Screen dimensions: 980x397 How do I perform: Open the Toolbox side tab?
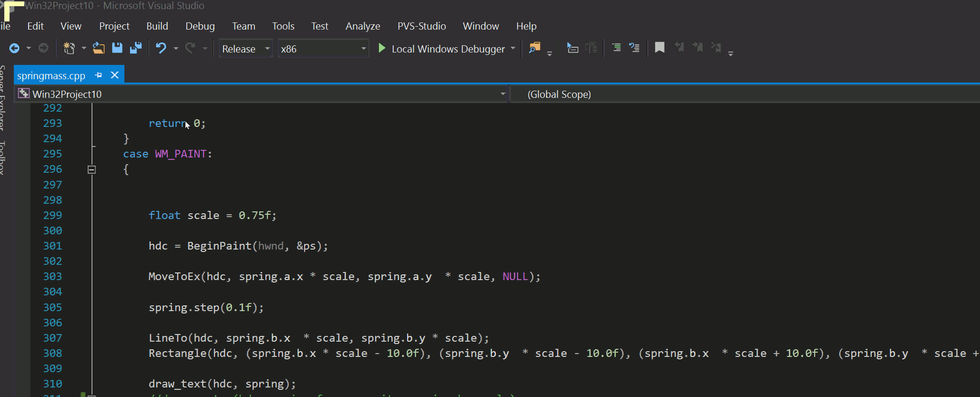click(x=2, y=158)
